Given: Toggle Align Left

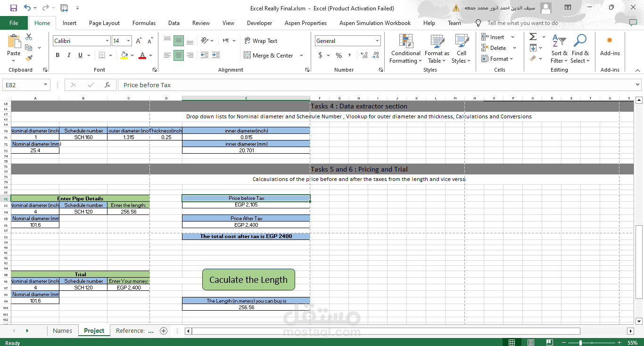Looking at the screenshot, I should pyautogui.click(x=167, y=55).
